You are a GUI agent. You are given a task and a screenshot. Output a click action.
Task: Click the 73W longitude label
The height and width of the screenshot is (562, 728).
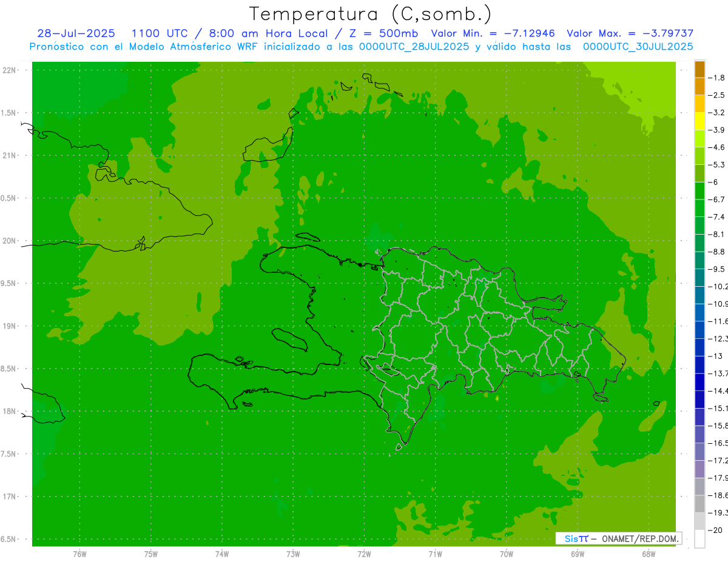(x=293, y=554)
